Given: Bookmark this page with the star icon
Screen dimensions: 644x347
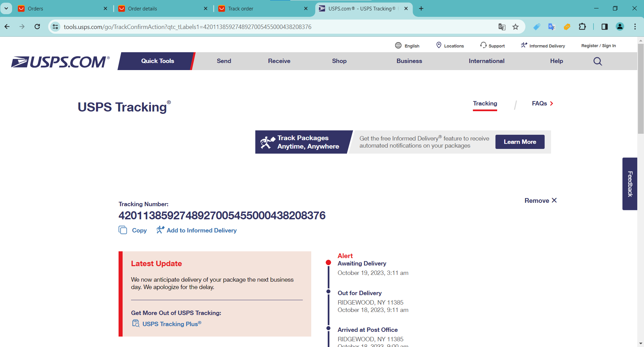Looking at the screenshot, I should [x=515, y=27].
